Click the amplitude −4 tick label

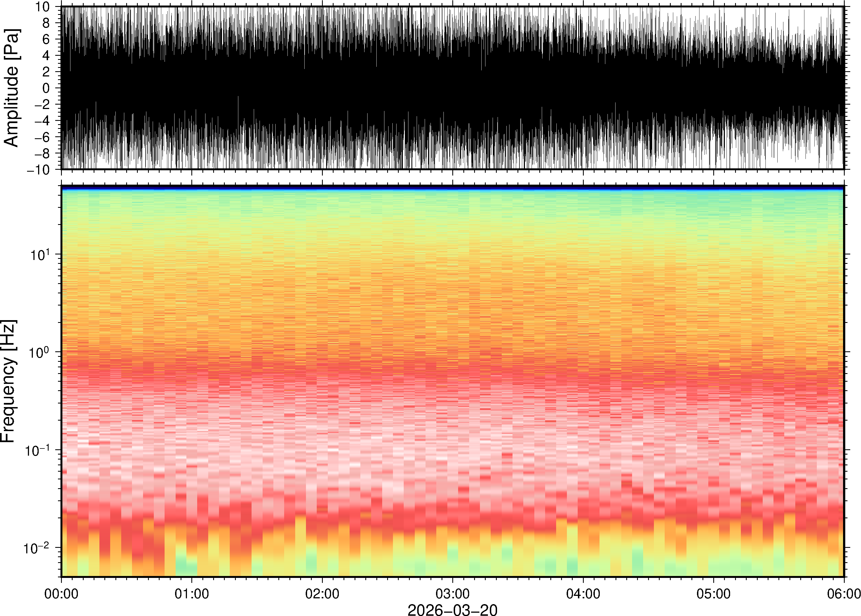pos(42,121)
